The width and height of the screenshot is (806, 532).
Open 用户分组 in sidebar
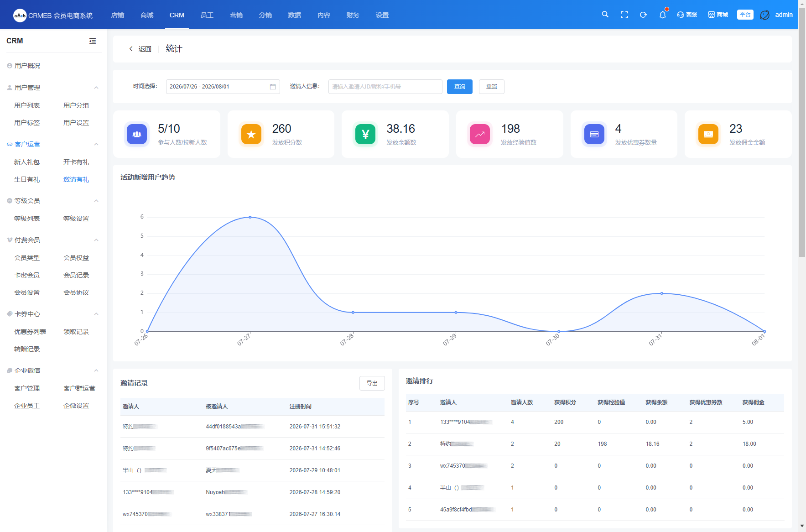[x=76, y=105]
